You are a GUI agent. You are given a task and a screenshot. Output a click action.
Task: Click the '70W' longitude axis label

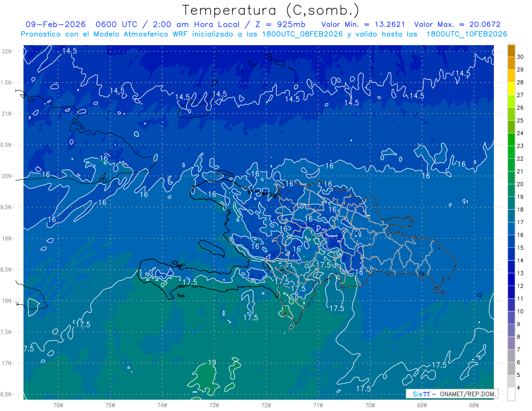coord(370,405)
